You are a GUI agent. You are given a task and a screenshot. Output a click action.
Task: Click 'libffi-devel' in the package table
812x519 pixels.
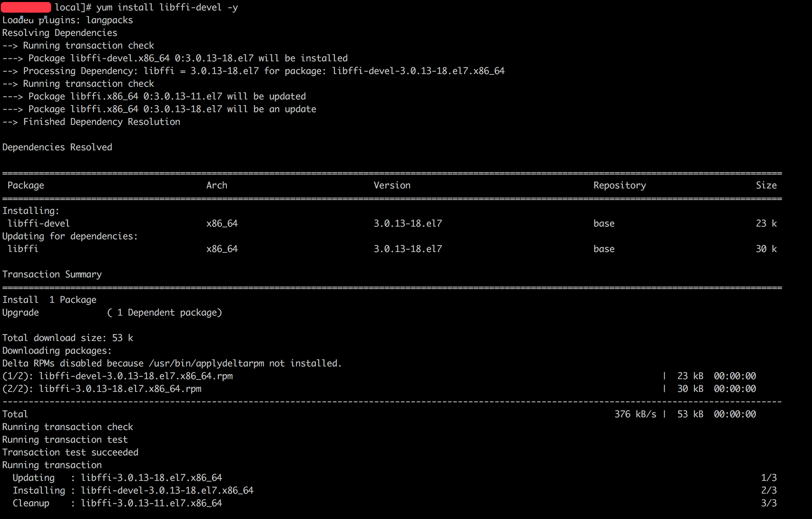point(39,224)
